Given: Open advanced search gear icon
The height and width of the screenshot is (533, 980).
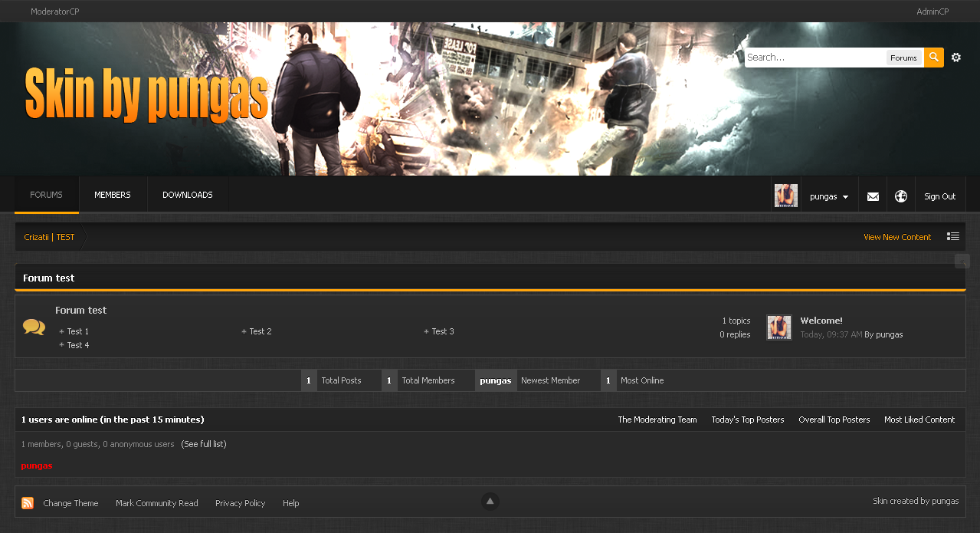Looking at the screenshot, I should (955, 58).
